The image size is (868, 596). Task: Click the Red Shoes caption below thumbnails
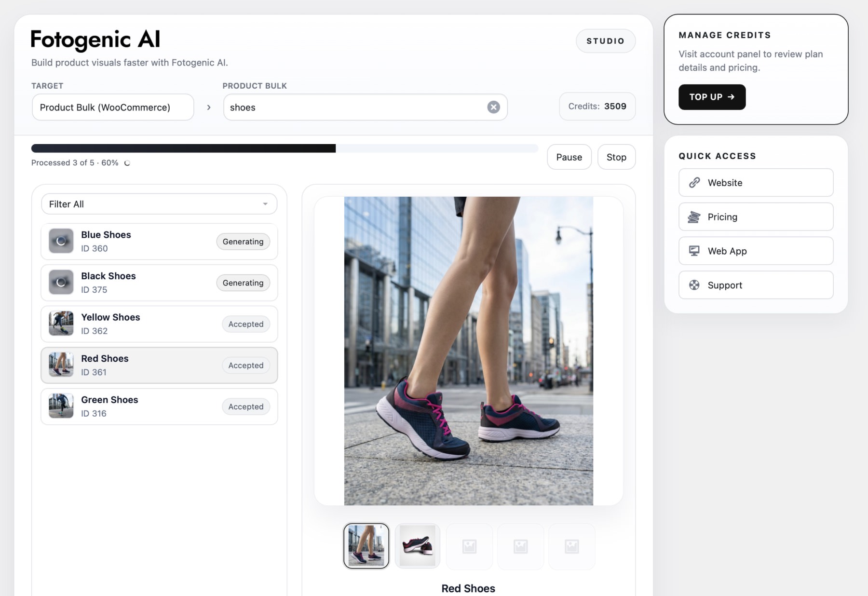click(x=468, y=588)
